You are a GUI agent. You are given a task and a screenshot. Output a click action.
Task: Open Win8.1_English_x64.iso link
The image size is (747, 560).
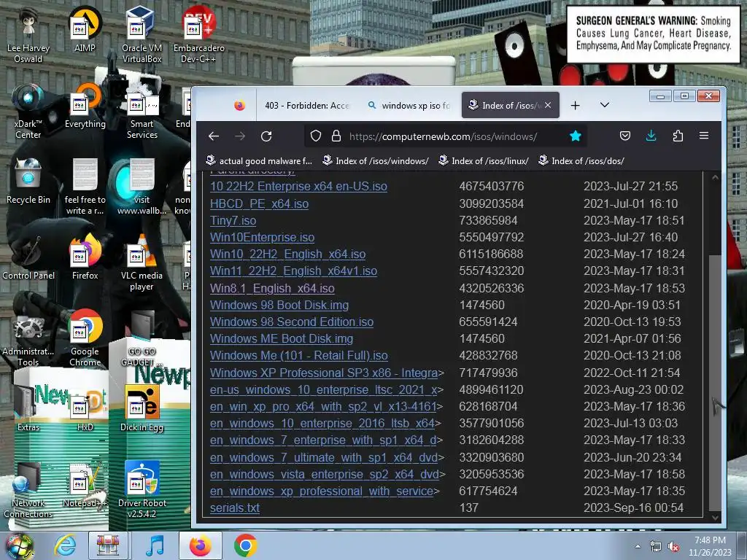272,289
